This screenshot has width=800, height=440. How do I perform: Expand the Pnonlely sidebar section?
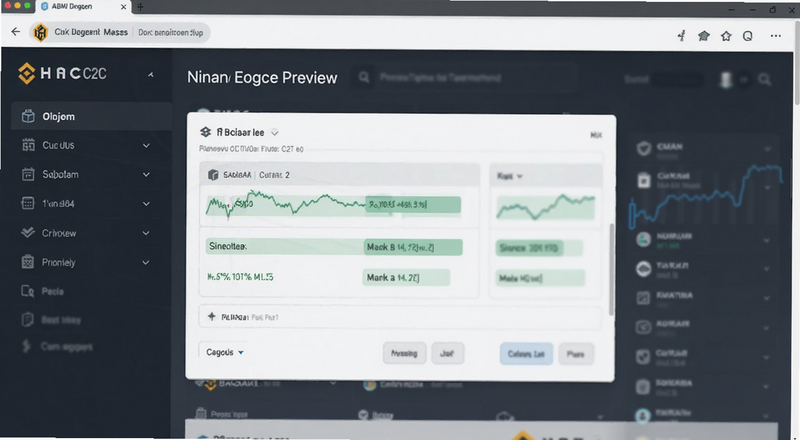pos(146,262)
